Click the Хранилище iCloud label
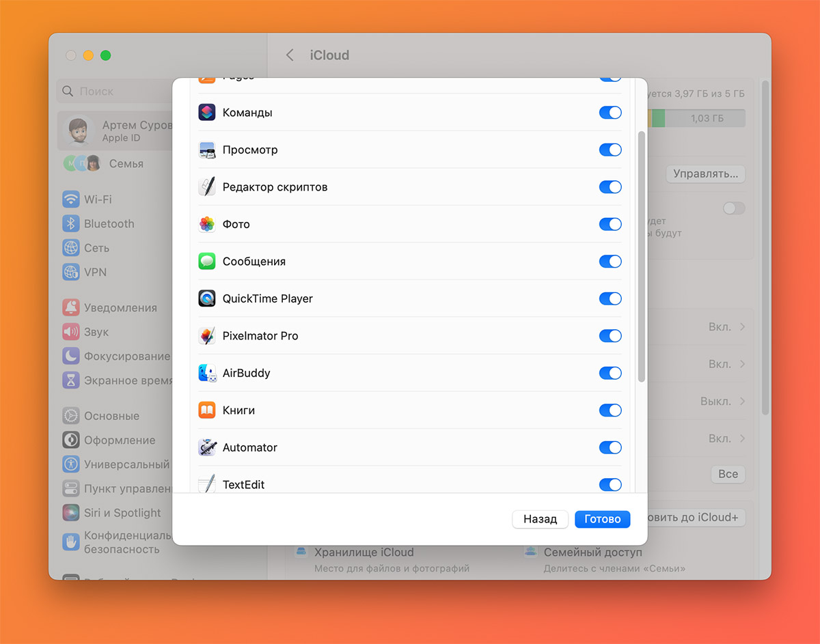Viewport: 820px width, 644px height. click(x=364, y=552)
